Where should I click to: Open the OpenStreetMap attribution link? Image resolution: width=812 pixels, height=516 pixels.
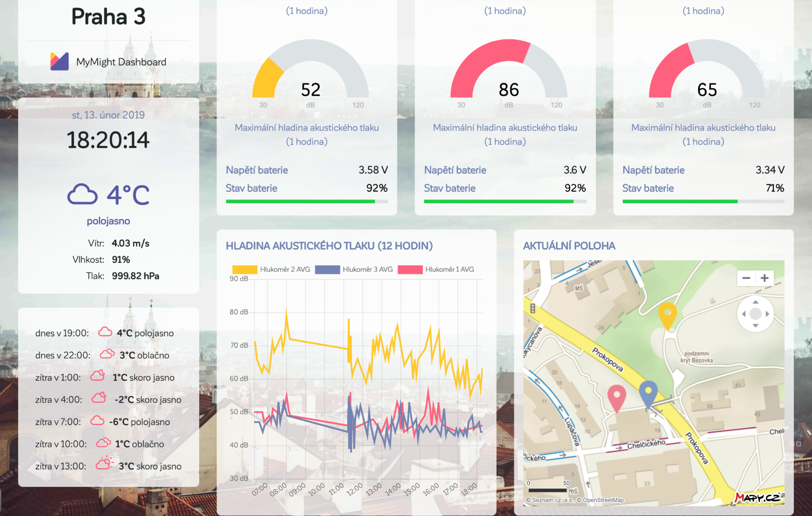pyautogui.click(x=603, y=500)
